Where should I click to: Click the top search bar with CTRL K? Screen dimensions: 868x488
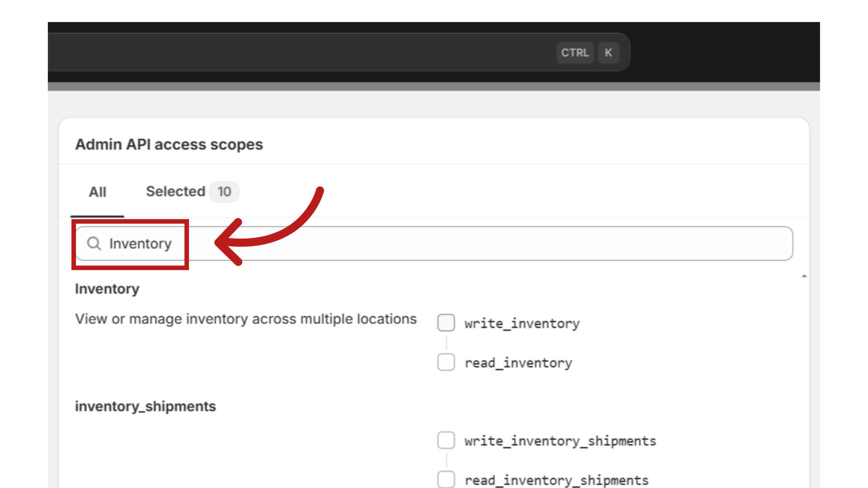339,52
